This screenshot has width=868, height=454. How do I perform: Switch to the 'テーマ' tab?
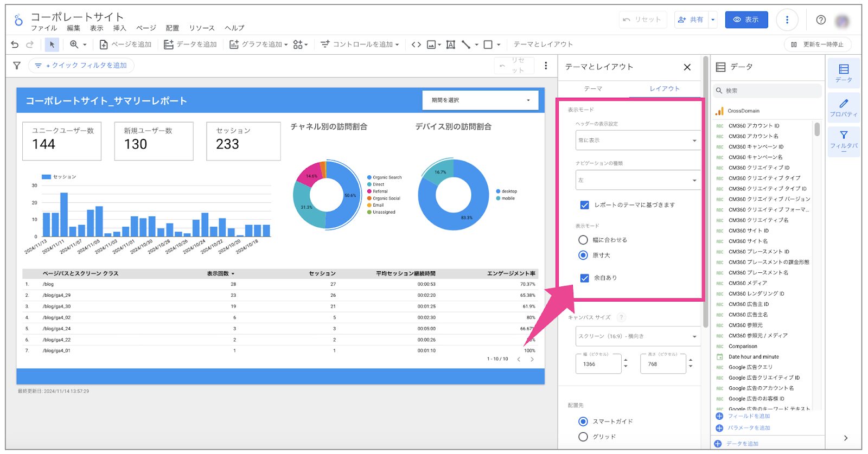[x=593, y=88]
